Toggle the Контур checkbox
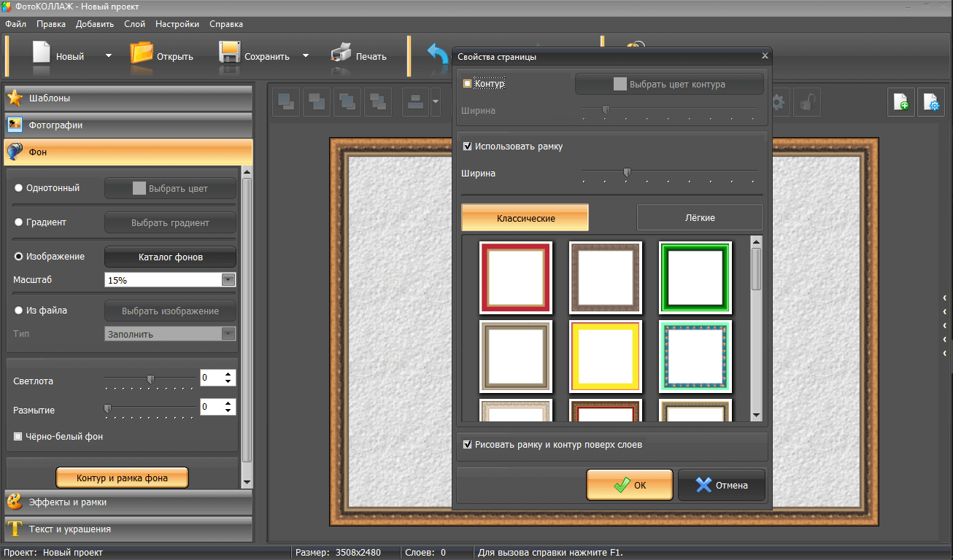 click(x=468, y=84)
